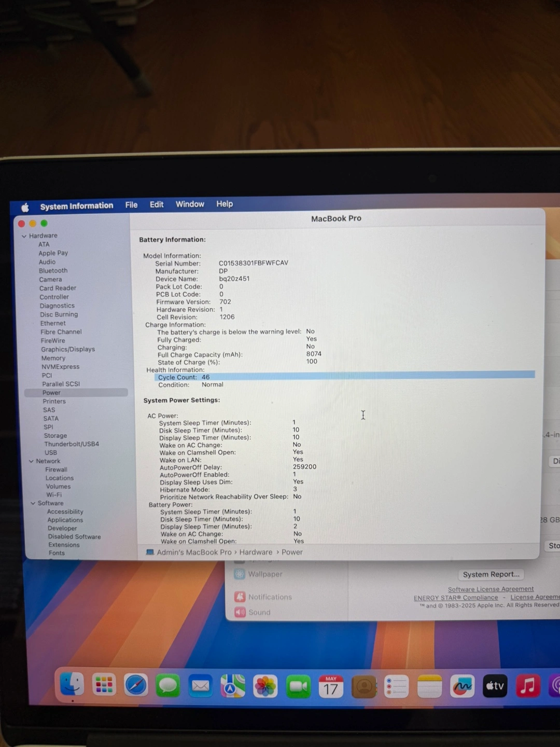Select Disabled Software in sidebar
Image resolution: width=560 pixels, height=747 pixels.
coord(74,536)
